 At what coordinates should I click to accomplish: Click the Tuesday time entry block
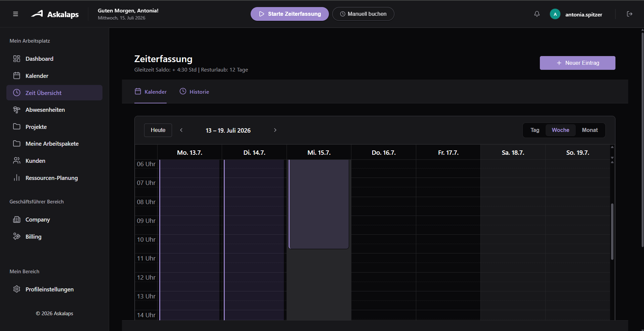pos(254,240)
